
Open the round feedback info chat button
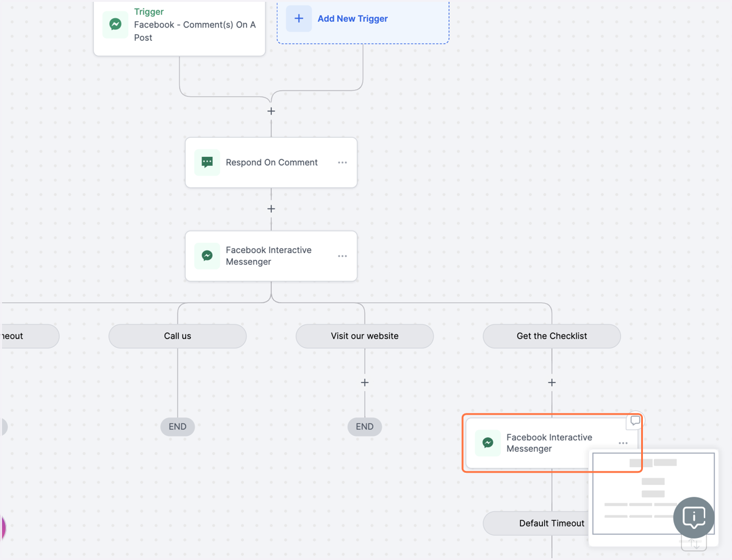pyautogui.click(x=694, y=518)
